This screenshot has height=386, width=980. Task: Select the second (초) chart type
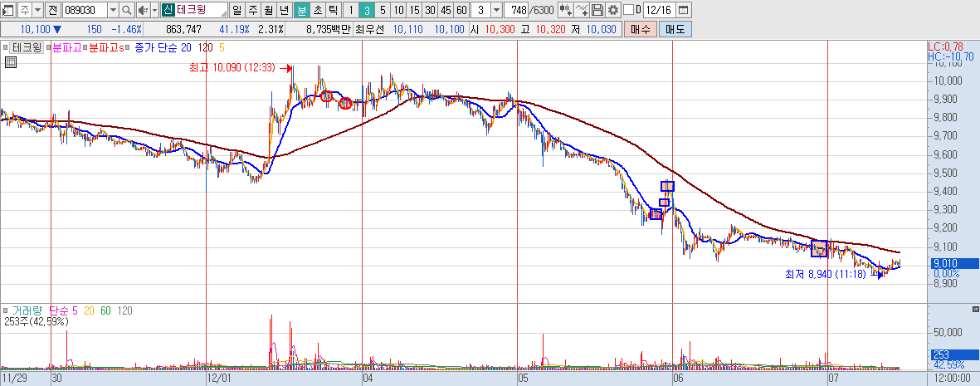coord(318,10)
